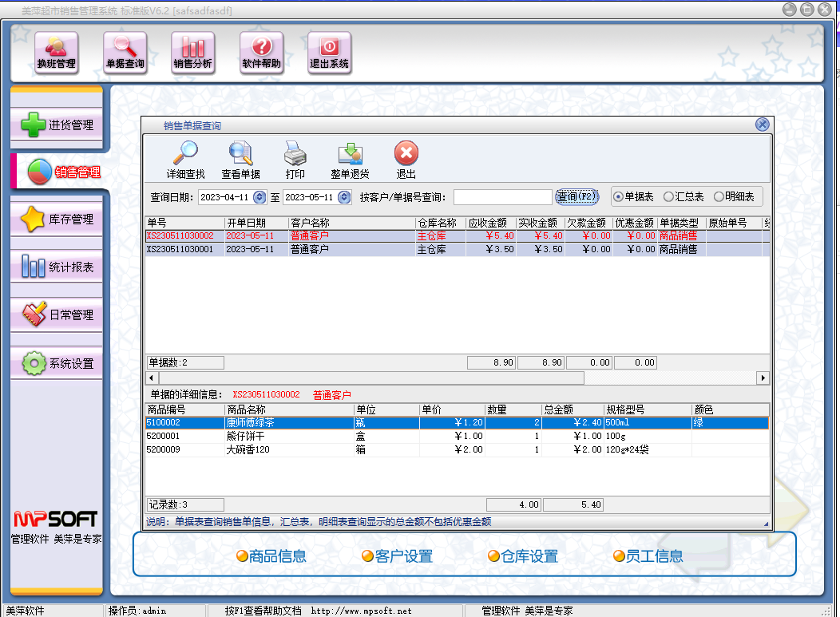Open 单据查询 document query icon

point(125,53)
